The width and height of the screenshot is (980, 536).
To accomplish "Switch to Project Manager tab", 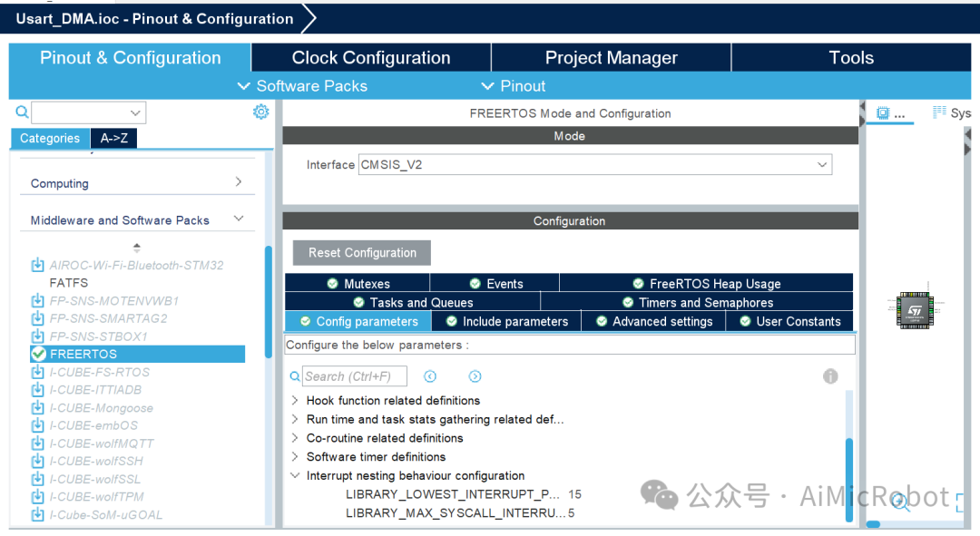I will [x=612, y=57].
